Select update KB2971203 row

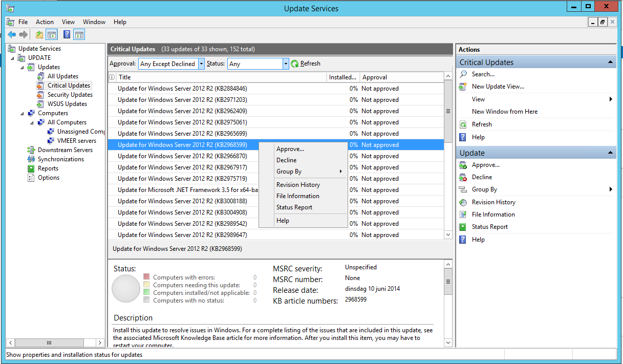[276, 100]
